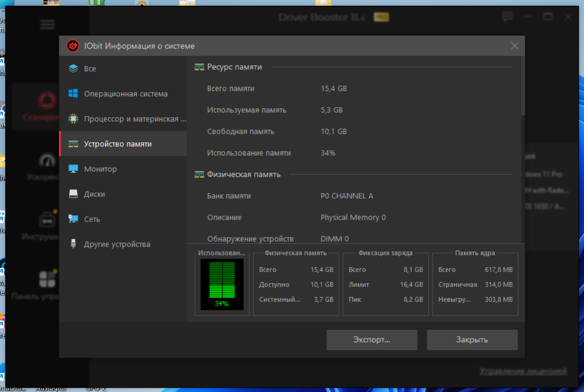Select 'Устройство памяти' section

point(123,144)
